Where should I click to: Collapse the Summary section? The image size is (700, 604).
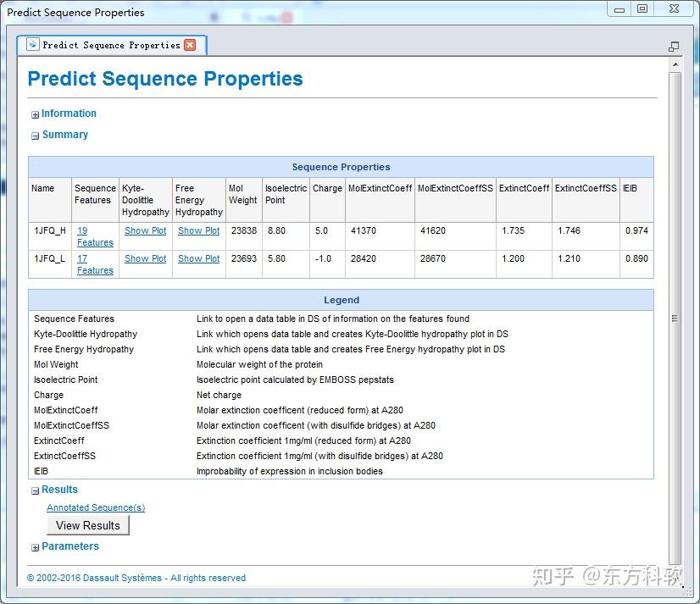(34, 135)
